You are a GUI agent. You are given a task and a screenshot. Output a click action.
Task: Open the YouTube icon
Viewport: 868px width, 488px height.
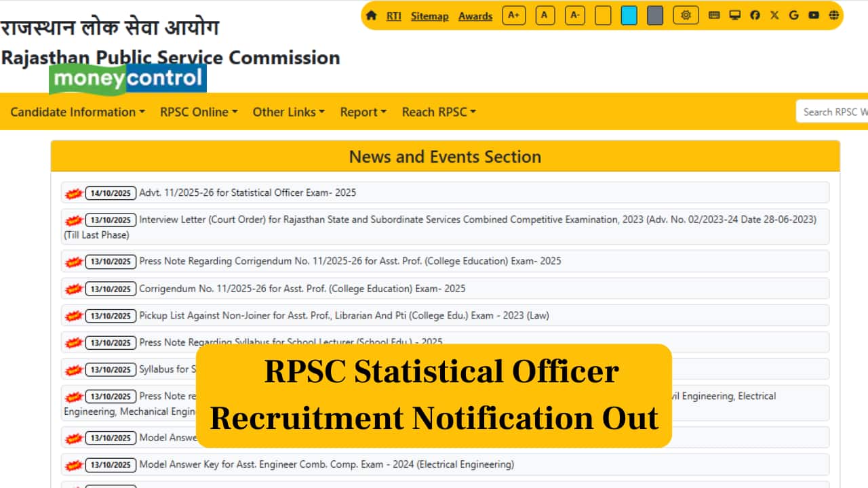click(x=814, y=16)
